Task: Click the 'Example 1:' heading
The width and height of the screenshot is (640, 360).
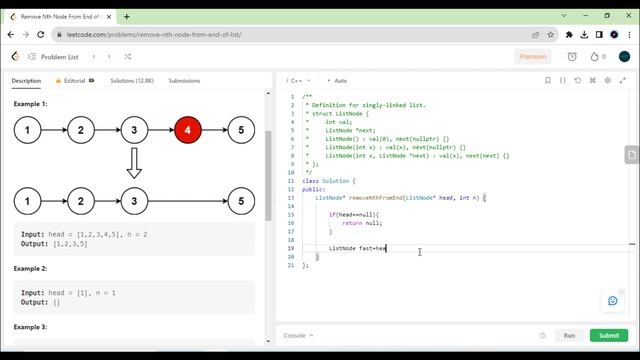Action: [30, 104]
